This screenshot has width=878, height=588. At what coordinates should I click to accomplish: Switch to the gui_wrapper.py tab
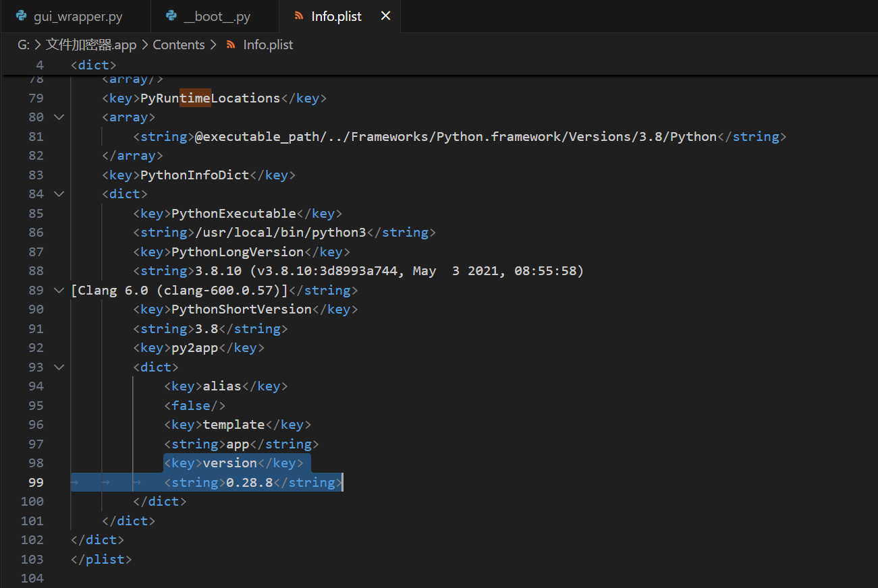pos(78,16)
